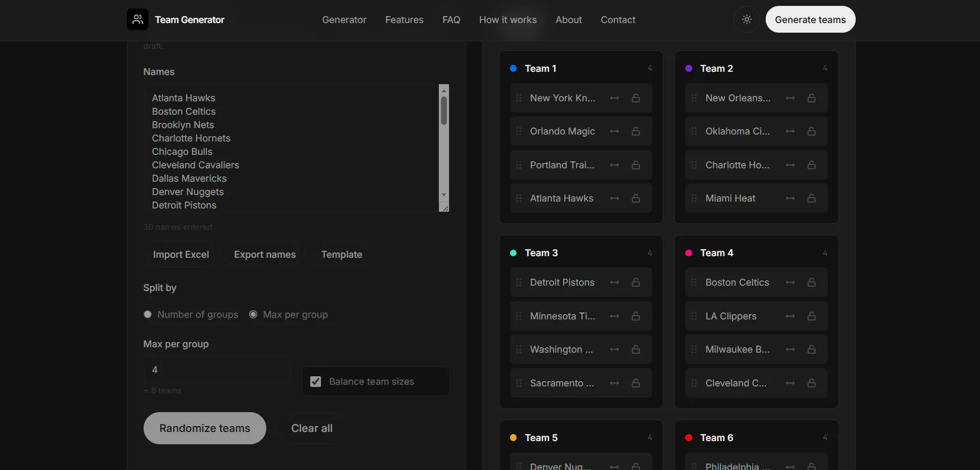
Task: Lock the Minnesota Timberwolves entry
Action: pyautogui.click(x=636, y=316)
